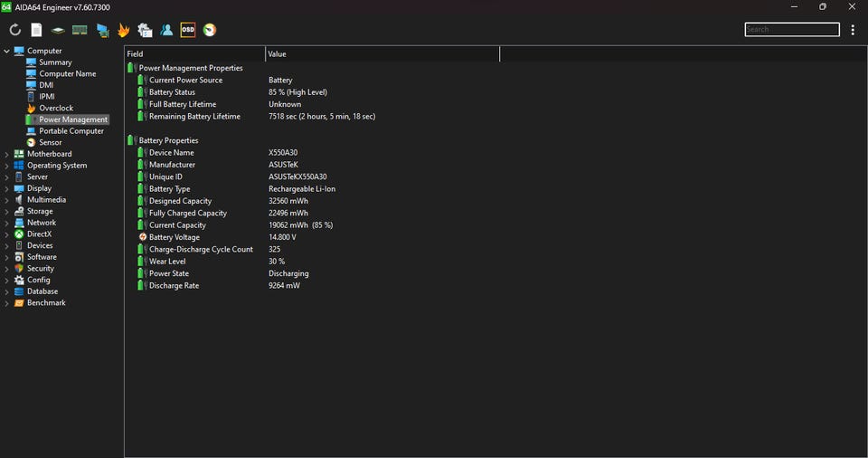Expand the Benchmark tree node
868x458 pixels.
coord(6,303)
